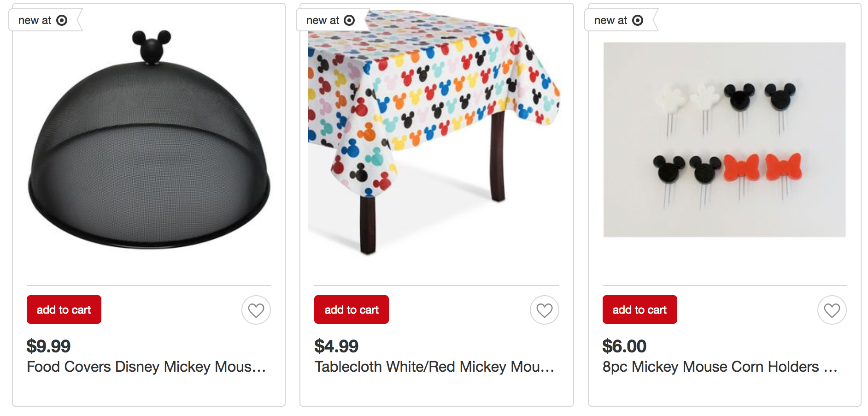Viewport: 868px width, 416px height.
Task: Add the $4.99 Tablecloth to cart
Action: [x=352, y=309]
